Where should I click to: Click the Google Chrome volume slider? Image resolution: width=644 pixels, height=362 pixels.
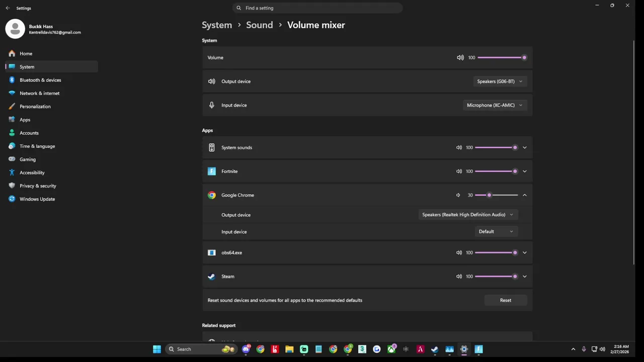click(496, 195)
